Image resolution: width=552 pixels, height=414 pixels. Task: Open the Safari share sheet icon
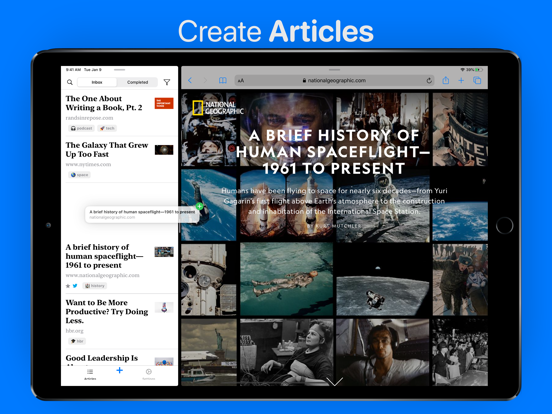(x=446, y=80)
